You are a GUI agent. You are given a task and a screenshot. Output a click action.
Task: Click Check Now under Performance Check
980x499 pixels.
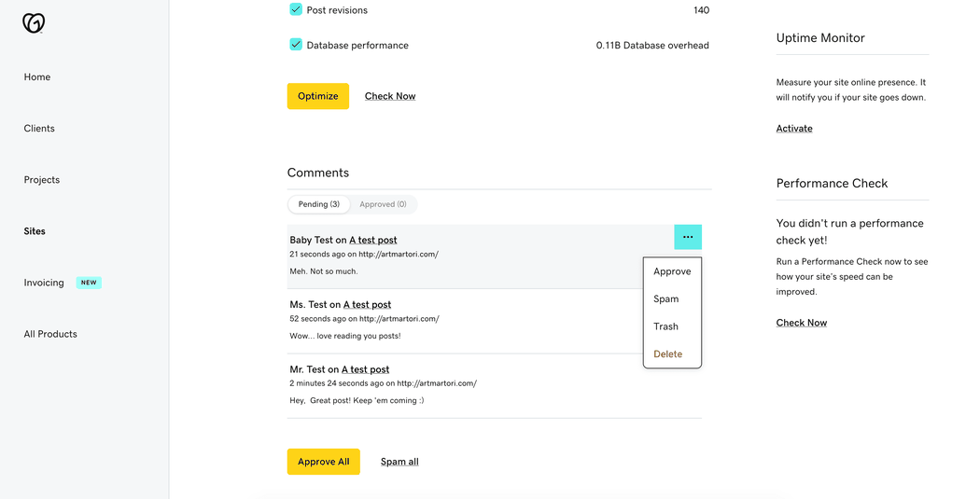pos(801,323)
